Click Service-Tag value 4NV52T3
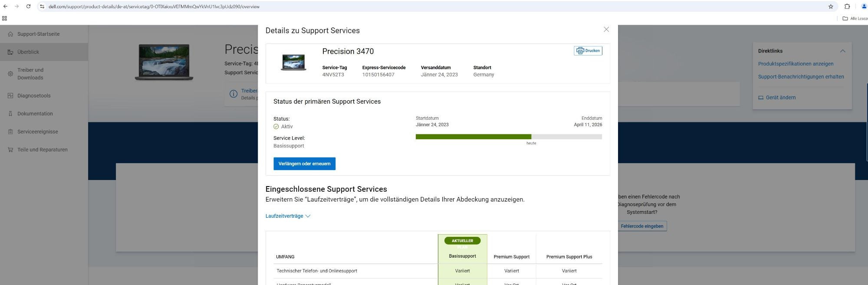Screen dimensions: 868x285 (333, 75)
